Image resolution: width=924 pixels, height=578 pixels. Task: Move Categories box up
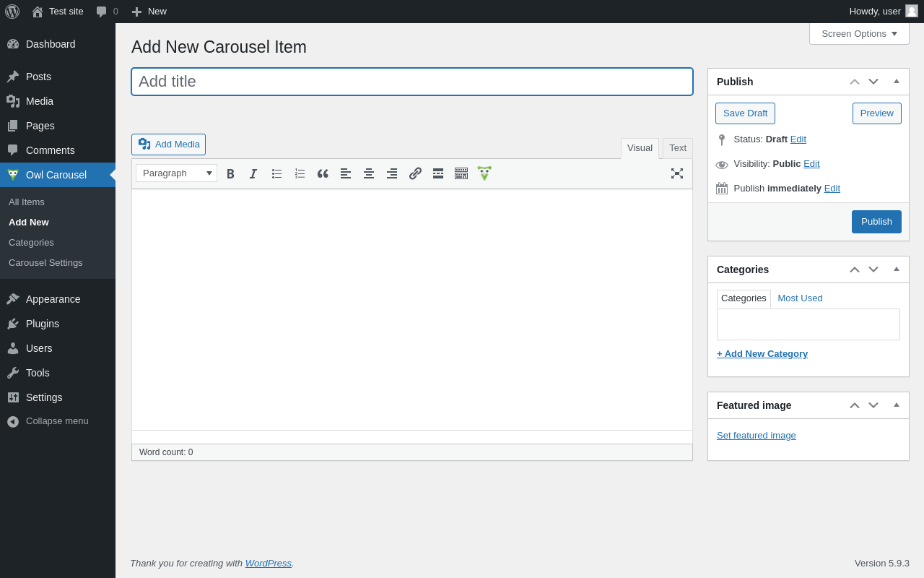(855, 269)
